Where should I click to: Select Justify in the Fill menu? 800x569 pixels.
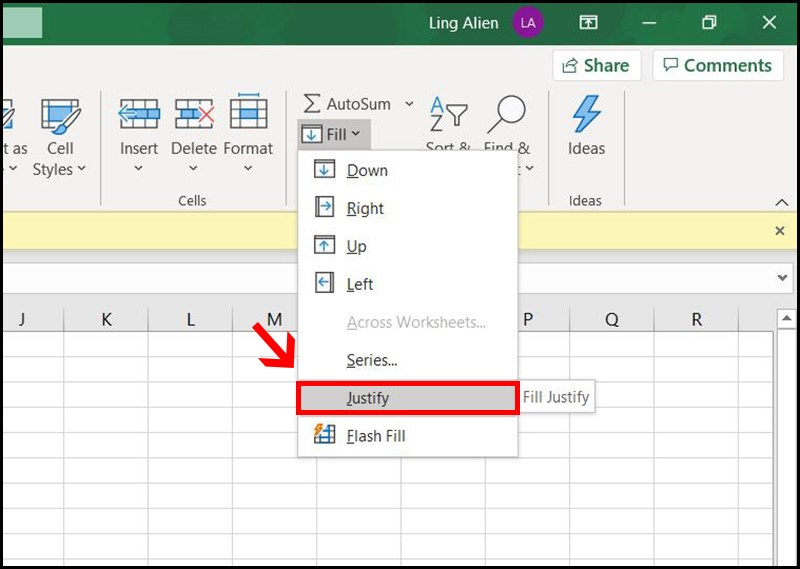pyautogui.click(x=408, y=398)
